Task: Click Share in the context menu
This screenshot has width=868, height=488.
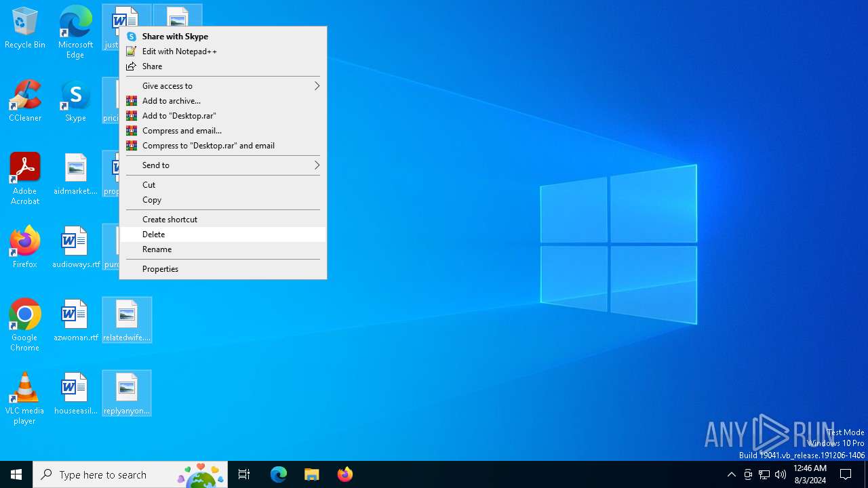Action: click(x=223, y=66)
